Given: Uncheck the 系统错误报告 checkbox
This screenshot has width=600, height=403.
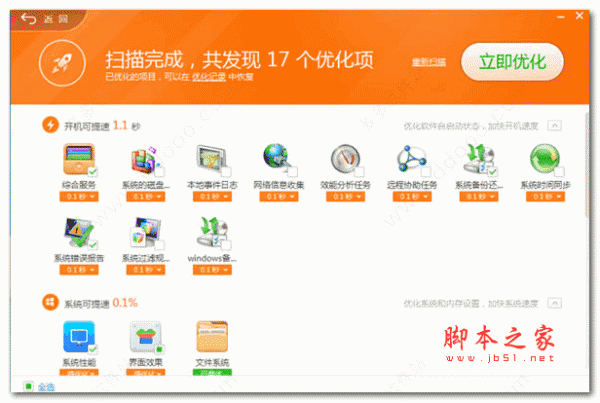Looking at the screenshot, I should (93, 245).
